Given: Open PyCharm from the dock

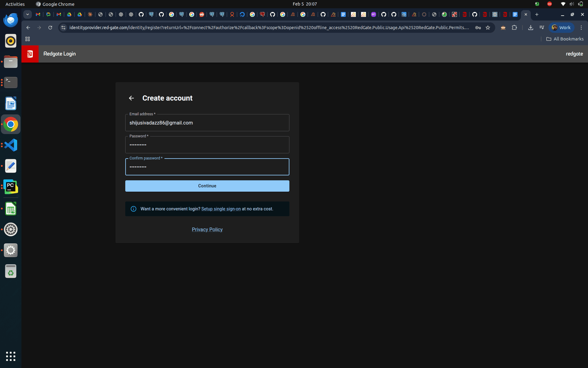Looking at the screenshot, I should click(11, 186).
